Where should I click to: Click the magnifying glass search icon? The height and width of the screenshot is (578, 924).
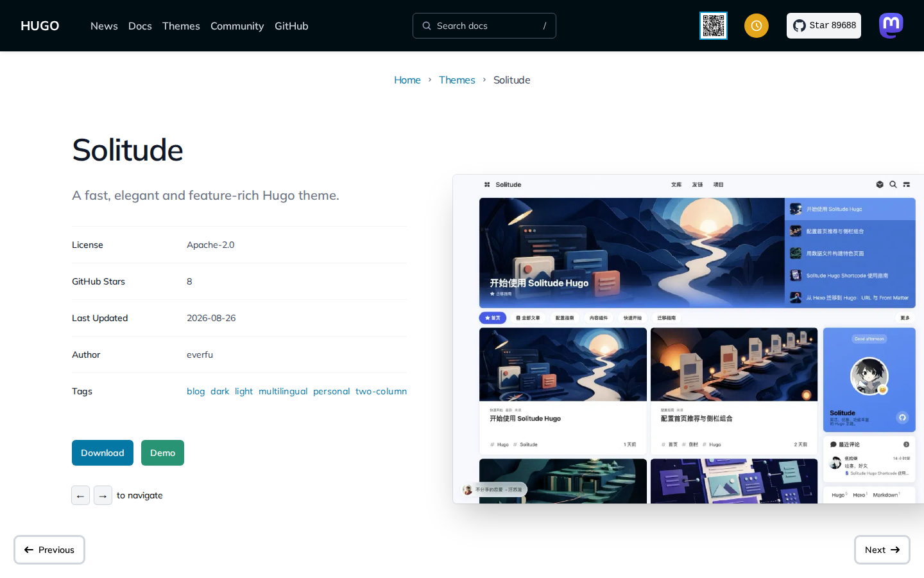click(427, 26)
